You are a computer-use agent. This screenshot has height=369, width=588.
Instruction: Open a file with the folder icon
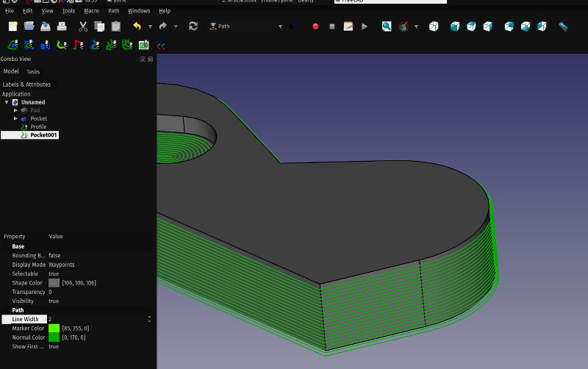(29, 26)
